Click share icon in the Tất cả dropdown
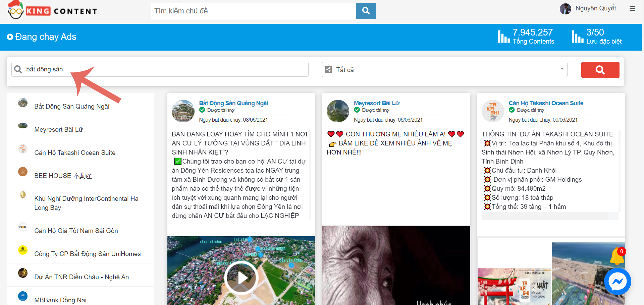Screen dimensions: 644x305 pyautogui.click(x=329, y=69)
